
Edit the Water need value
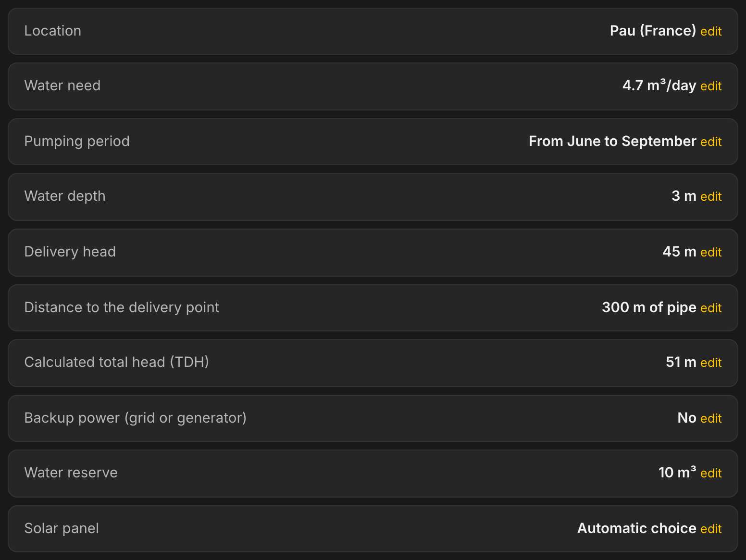pyautogui.click(x=711, y=86)
